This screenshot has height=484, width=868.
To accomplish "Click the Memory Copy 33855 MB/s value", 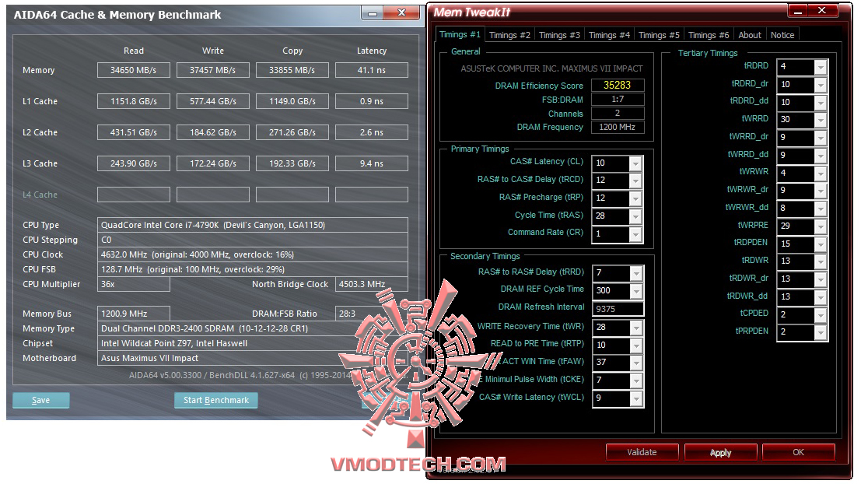I will 292,70.
